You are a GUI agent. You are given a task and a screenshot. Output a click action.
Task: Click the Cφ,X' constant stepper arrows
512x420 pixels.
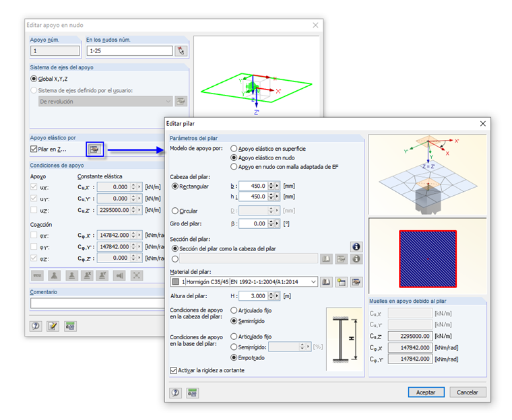click(x=133, y=235)
